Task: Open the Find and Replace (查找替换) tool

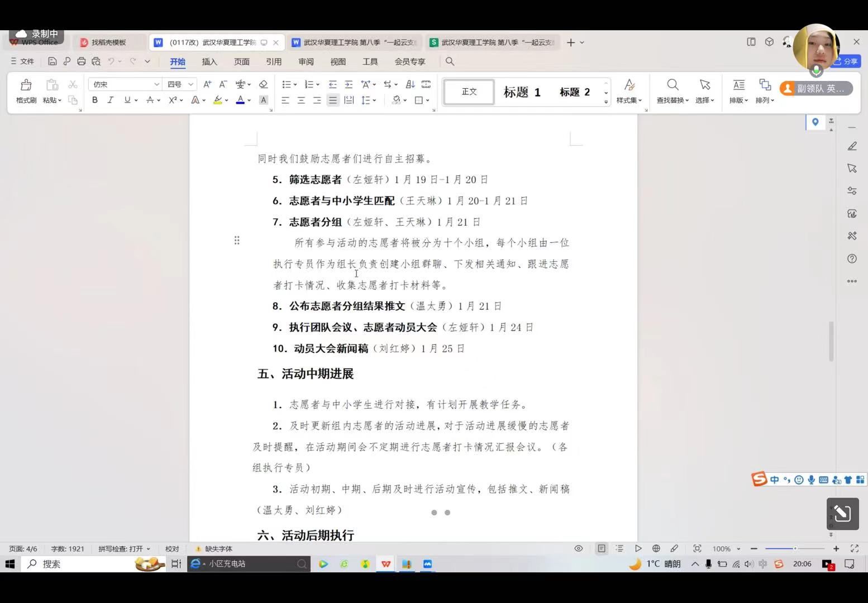Action: (673, 90)
